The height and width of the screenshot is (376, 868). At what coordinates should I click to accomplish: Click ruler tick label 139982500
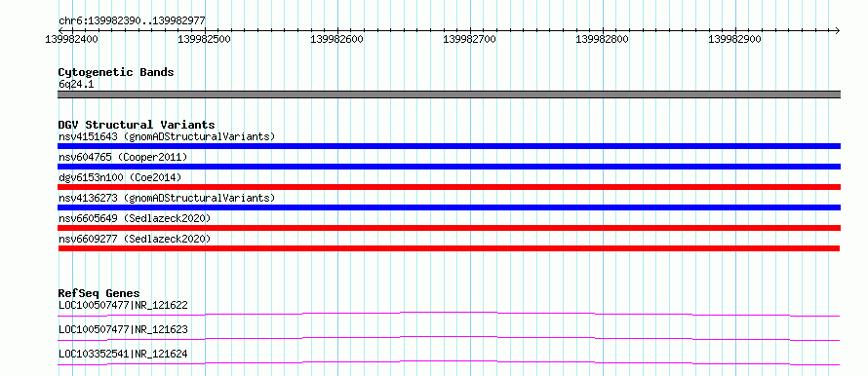(x=204, y=39)
